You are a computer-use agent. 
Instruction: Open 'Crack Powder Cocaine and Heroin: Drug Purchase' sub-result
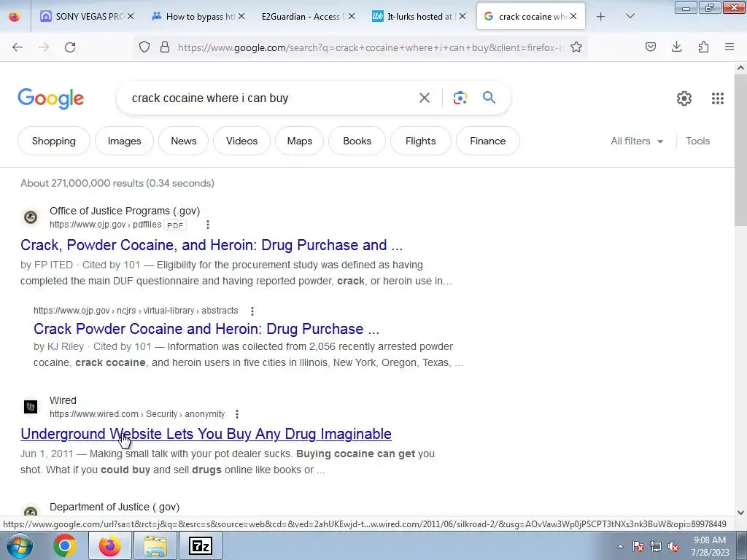tap(206, 329)
